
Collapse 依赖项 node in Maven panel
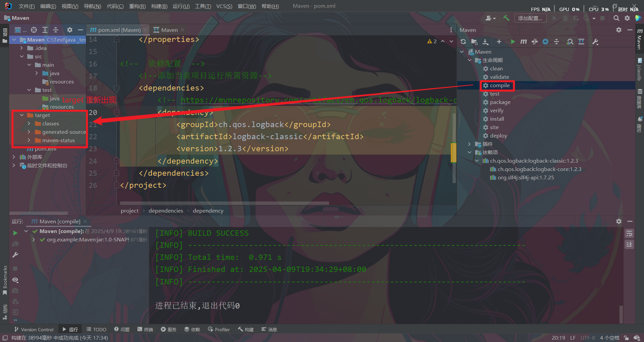coord(470,152)
